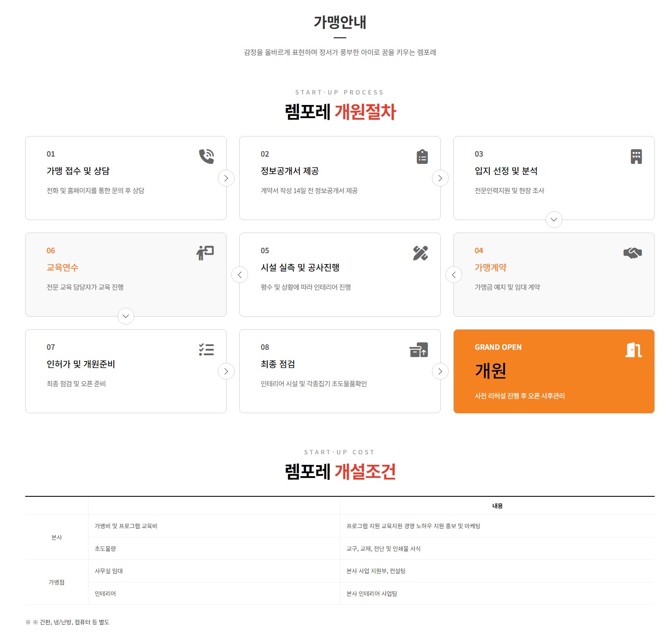Click the building icon in step 03 card

click(636, 157)
